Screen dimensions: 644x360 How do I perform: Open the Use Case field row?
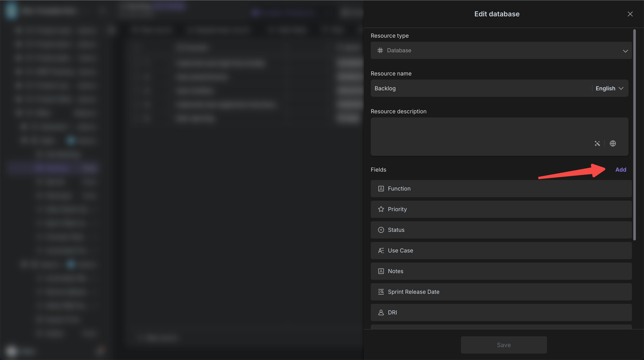click(x=501, y=250)
